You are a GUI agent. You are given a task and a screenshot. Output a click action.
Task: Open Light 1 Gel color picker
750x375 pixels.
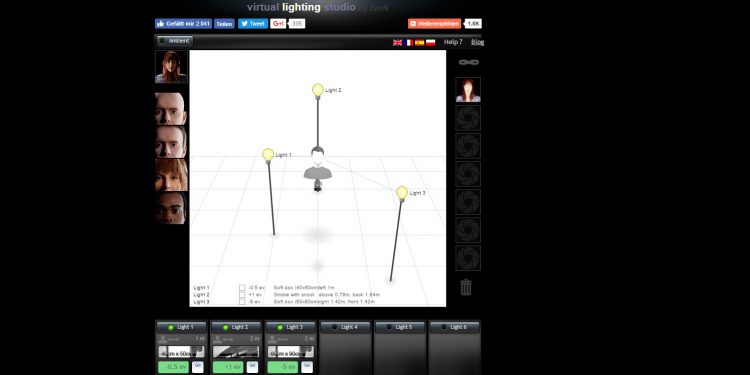tap(198, 367)
